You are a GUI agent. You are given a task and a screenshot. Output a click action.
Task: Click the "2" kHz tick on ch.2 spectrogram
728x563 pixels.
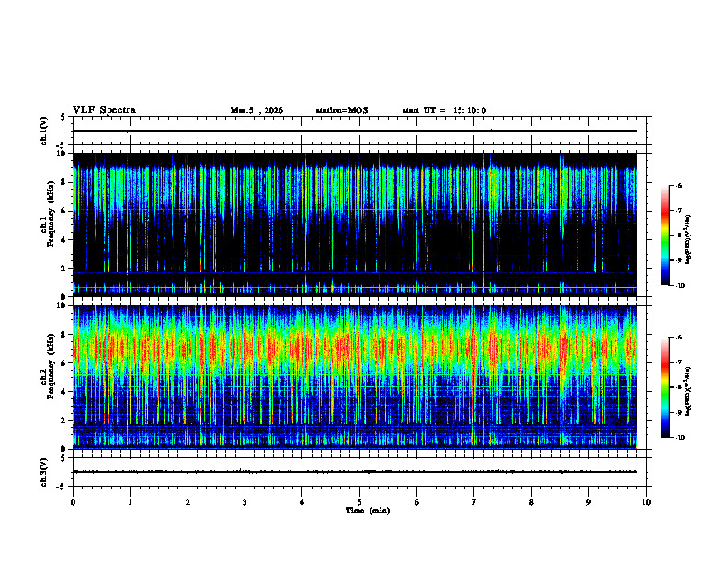click(63, 420)
